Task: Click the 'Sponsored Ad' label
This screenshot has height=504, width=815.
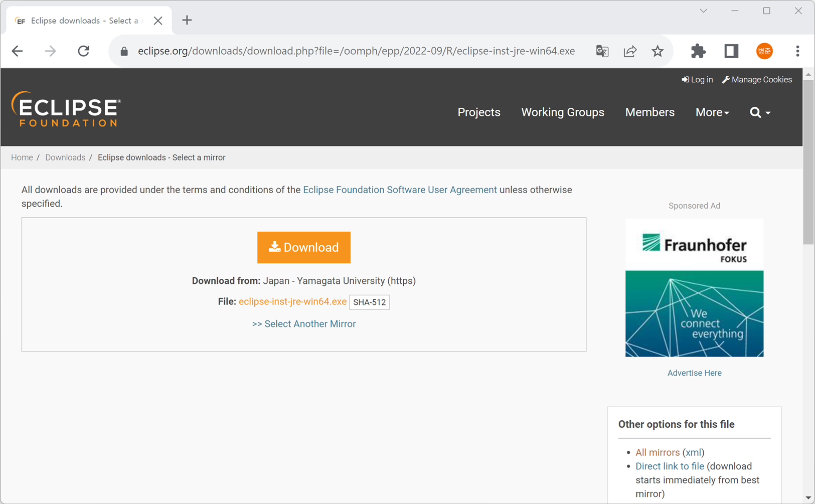Action: pos(694,206)
